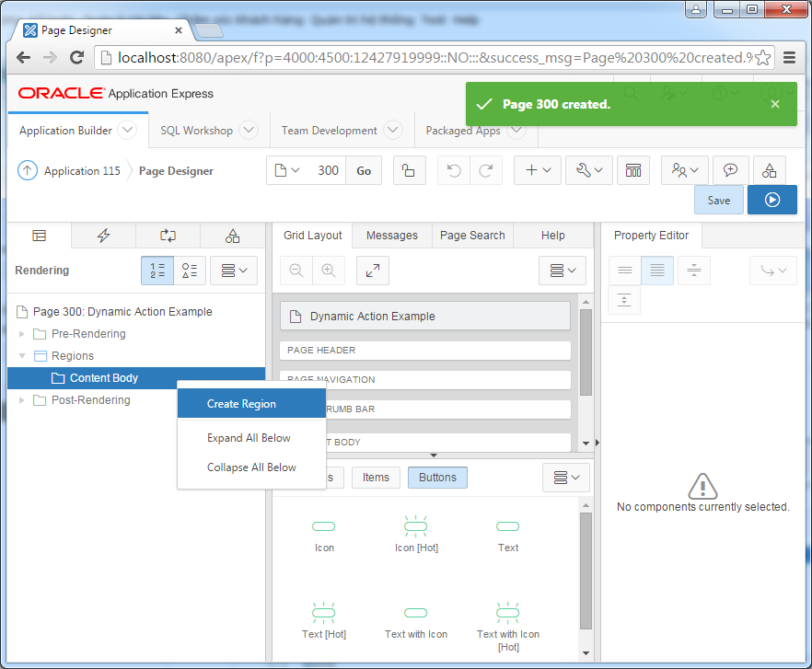
Task: Click the Component View columns icon
Action: click(x=633, y=170)
